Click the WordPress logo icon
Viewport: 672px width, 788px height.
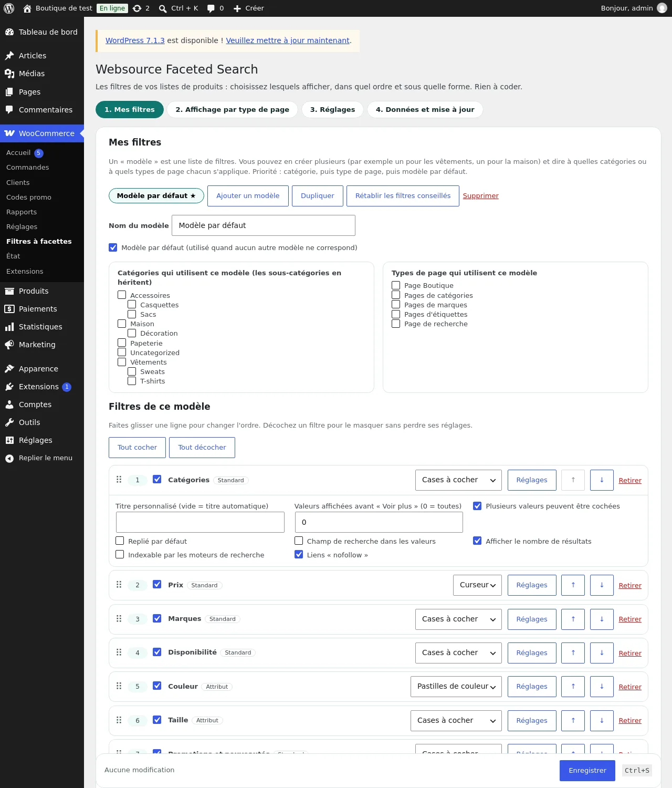click(9, 8)
